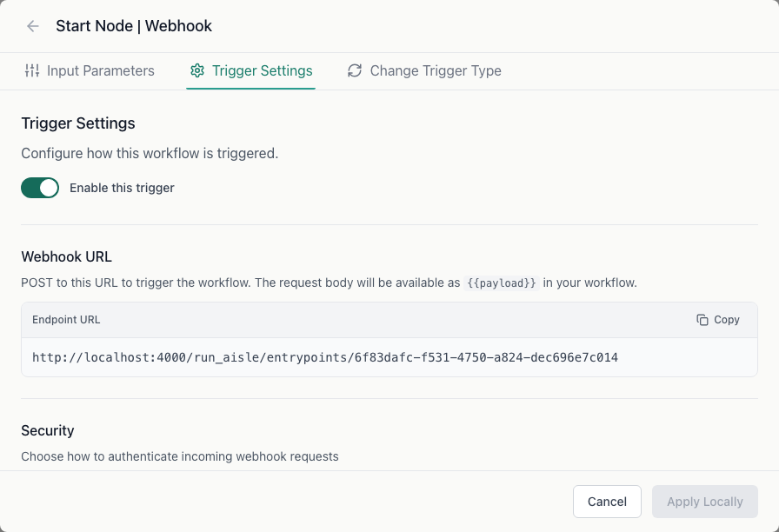This screenshot has width=779, height=532.
Task: Select the sliders icon beside Input Parameters
Action: (x=32, y=70)
